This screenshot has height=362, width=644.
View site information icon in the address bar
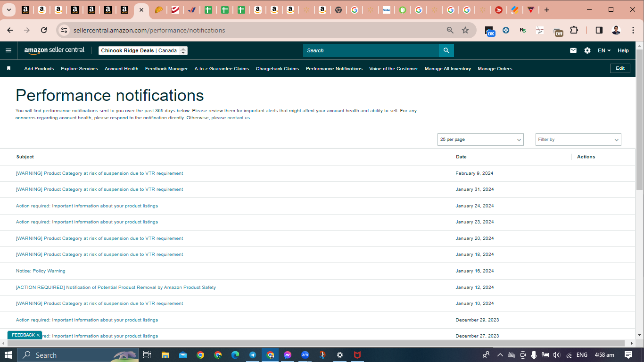(64, 30)
